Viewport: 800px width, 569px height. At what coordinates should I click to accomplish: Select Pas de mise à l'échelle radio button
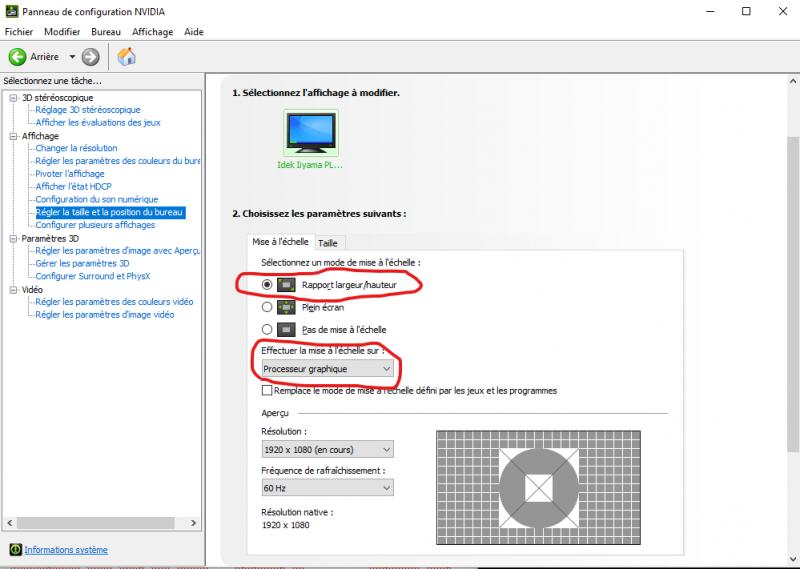(x=267, y=330)
